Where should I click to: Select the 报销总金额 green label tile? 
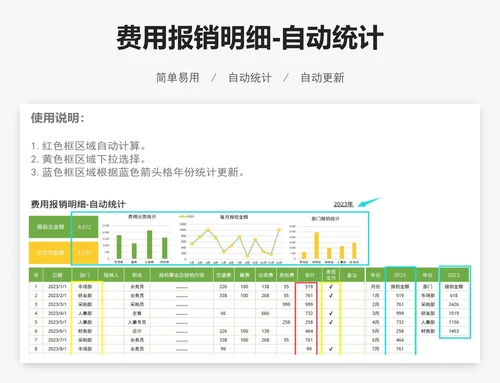point(50,227)
